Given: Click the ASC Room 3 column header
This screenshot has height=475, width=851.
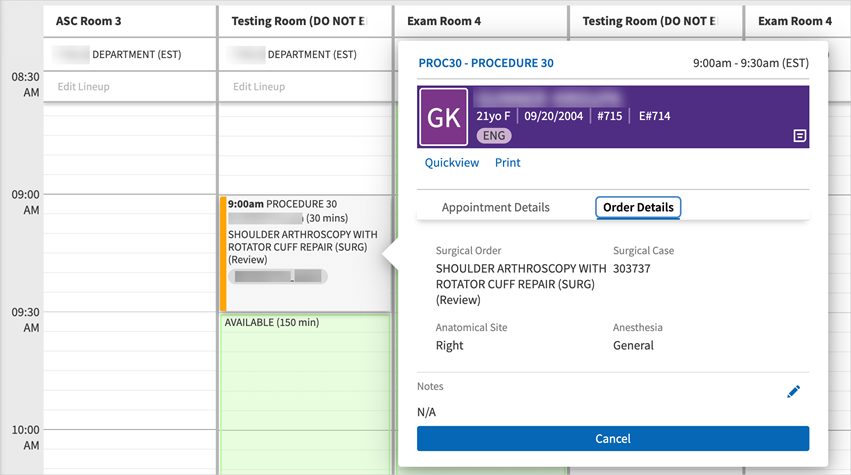Looking at the screenshot, I should click(130, 21).
